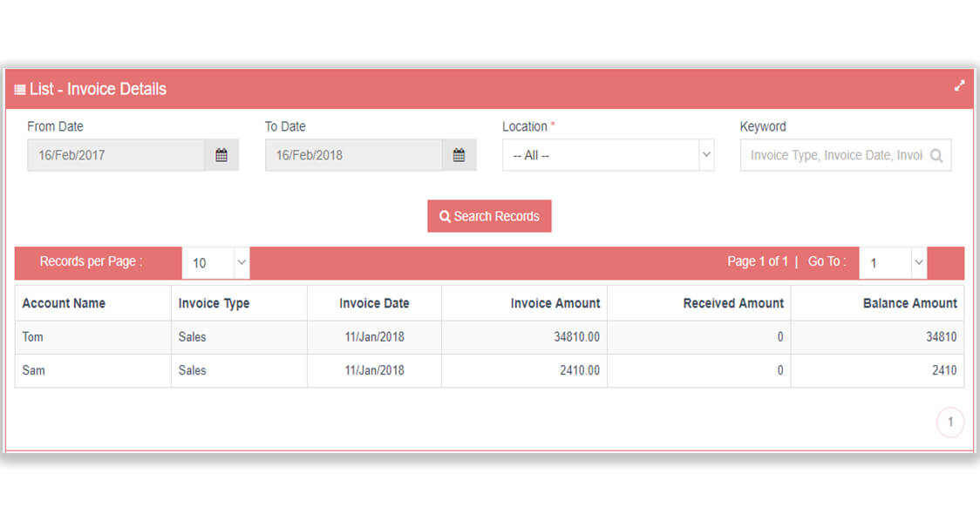Open the From Date calendar picker
Screen dimensions: 980x521
click(x=222, y=154)
